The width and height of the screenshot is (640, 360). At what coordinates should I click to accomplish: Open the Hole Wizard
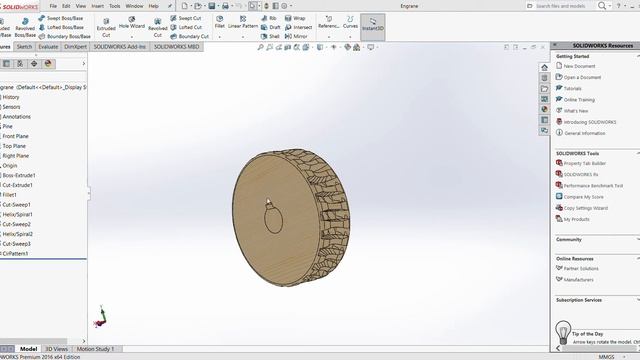pyautogui.click(x=132, y=22)
